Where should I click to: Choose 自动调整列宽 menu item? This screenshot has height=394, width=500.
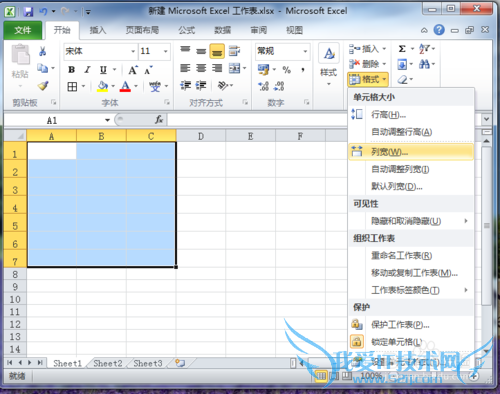coord(411,169)
